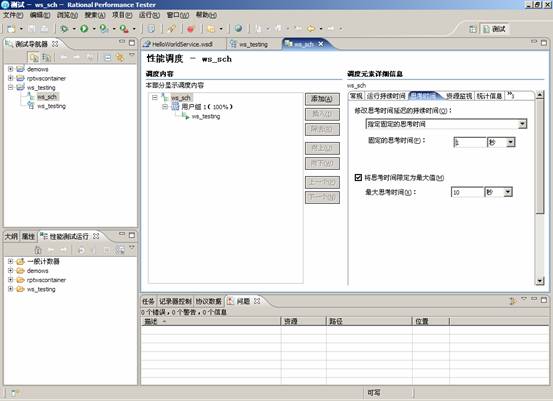Screen dimensions: 553x401
Task: Click 路径 column header in Problems view
Action: point(369,321)
